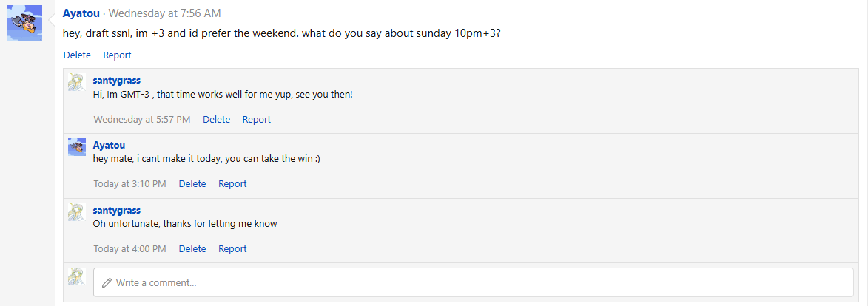Click the Ayatou username on the 'cant make it' comment

(109, 145)
